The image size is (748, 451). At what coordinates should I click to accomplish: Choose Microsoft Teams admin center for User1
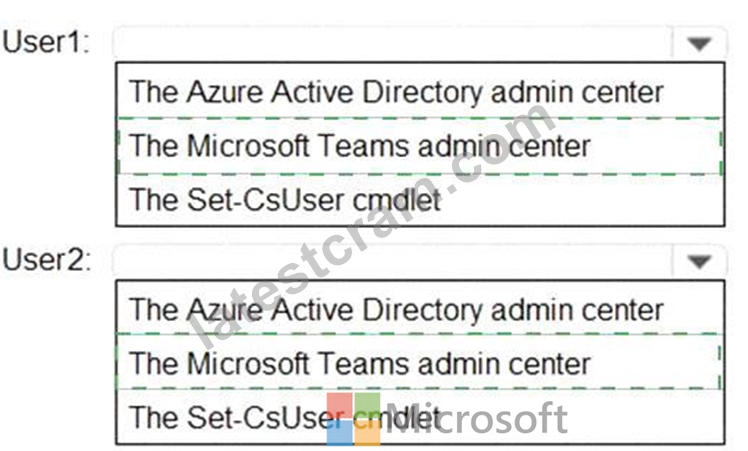click(x=420, y=146)
